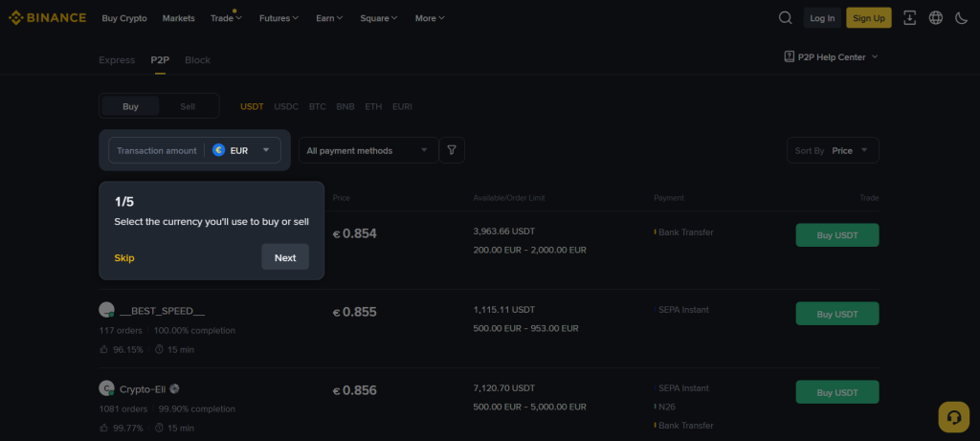Click the € 0.854 price
This screenshot has height=441, width=980.
[x=354, y=233]
